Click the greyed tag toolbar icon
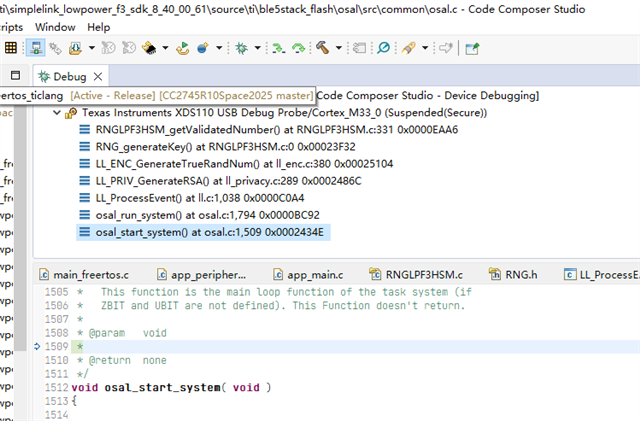Viewport: 640px width, 421px height. 359,48
